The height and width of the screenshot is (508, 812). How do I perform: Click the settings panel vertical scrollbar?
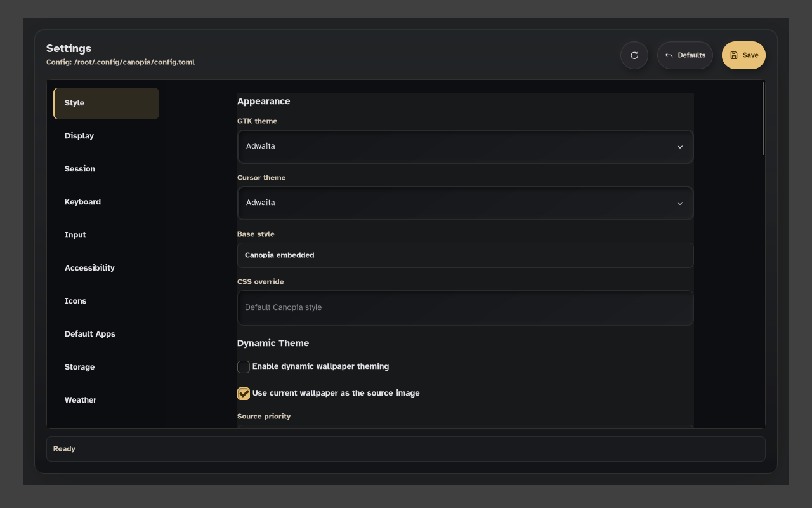[x=763, y=118]
